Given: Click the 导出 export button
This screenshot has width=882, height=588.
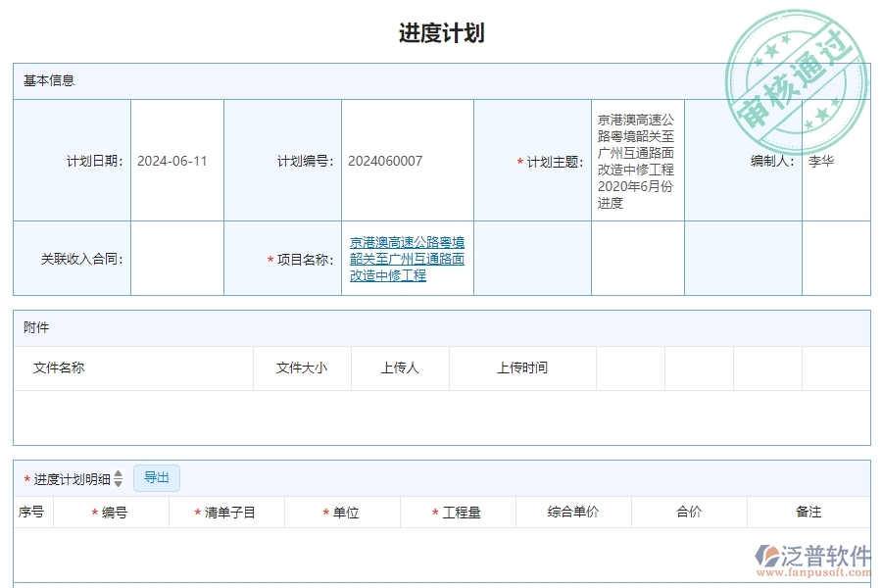Looking at the screenshot, I should pyautogui.click(x=155, y=478).
